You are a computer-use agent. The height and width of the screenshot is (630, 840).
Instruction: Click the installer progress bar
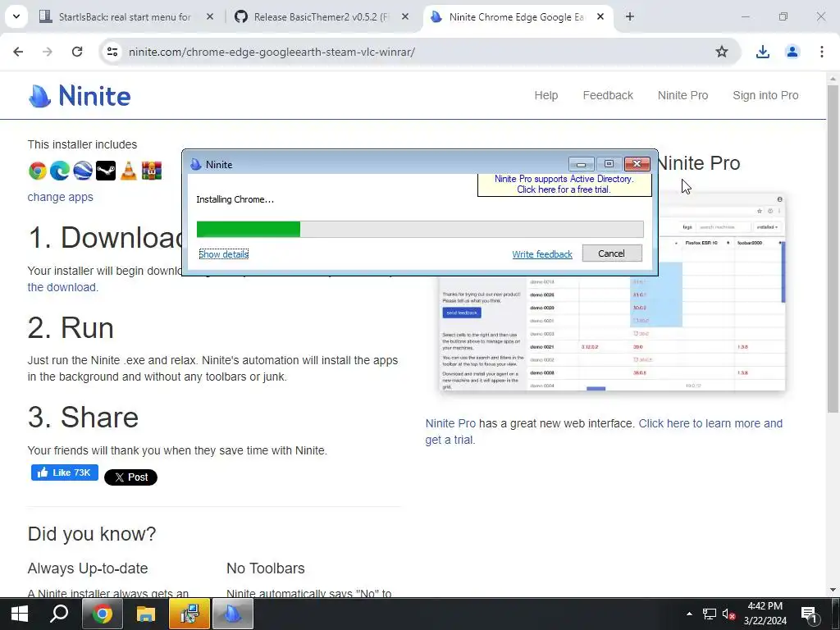coord(420,229)
